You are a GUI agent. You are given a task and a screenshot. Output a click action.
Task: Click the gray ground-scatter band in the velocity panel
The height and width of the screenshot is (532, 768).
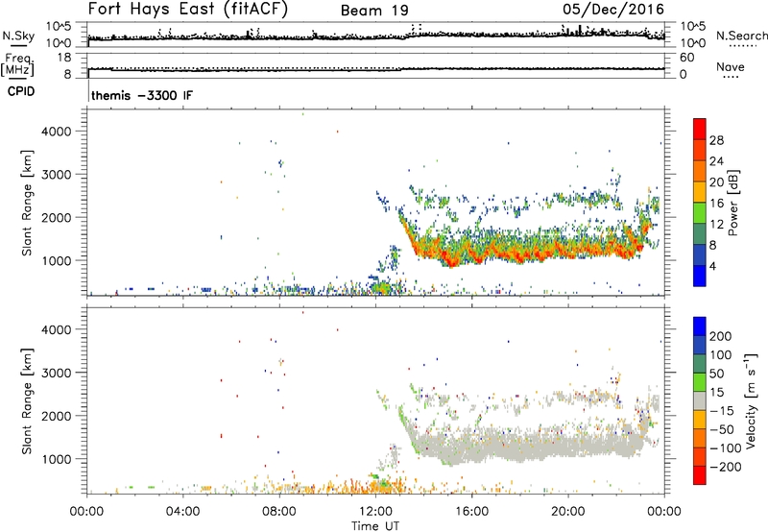tap(529, 445)
